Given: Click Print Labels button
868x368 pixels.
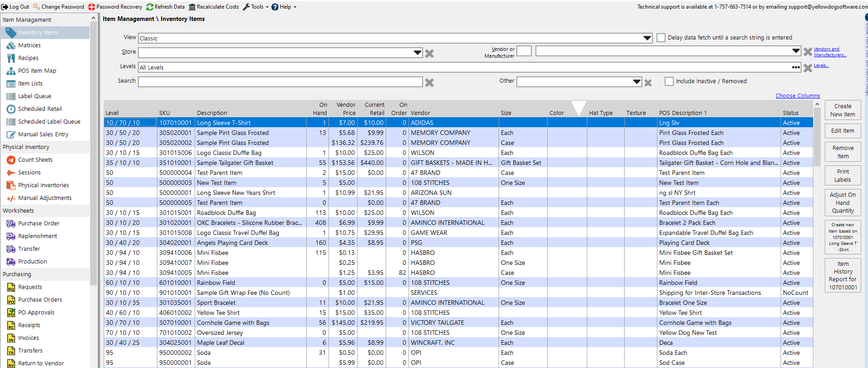Looking at the screenshot, I should [843, 175].
